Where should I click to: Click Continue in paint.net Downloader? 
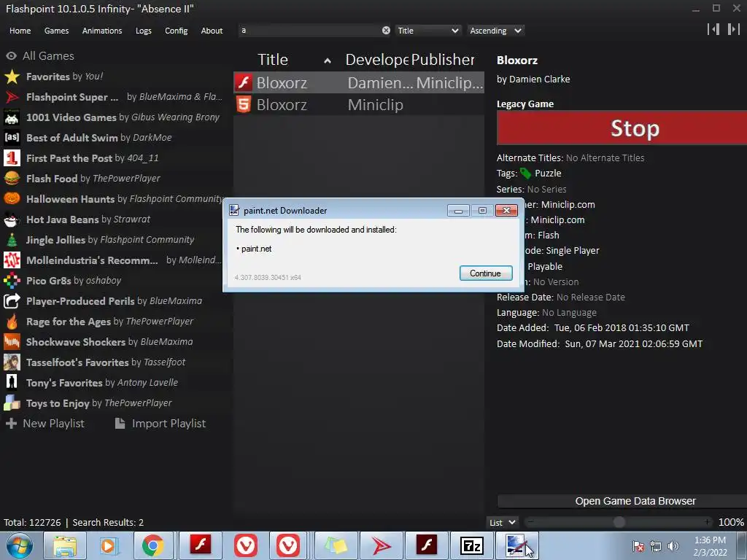(485, 273)
